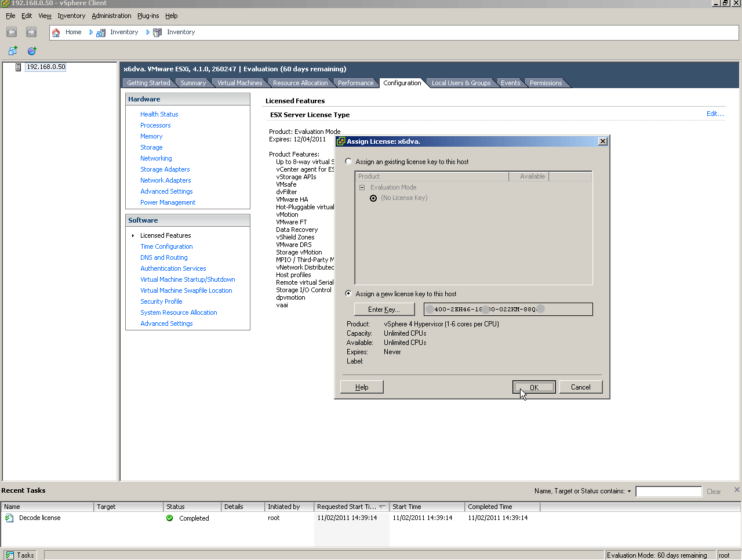Click Cancel in the Assign License dialog
Screen dimensions: 742x560
click(x=580, y=387)
